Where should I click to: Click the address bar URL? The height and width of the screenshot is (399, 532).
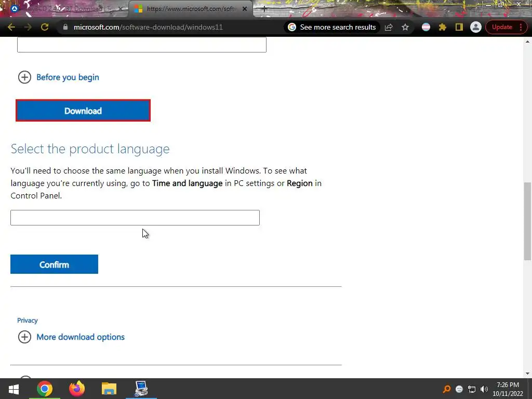coord(148,27)
